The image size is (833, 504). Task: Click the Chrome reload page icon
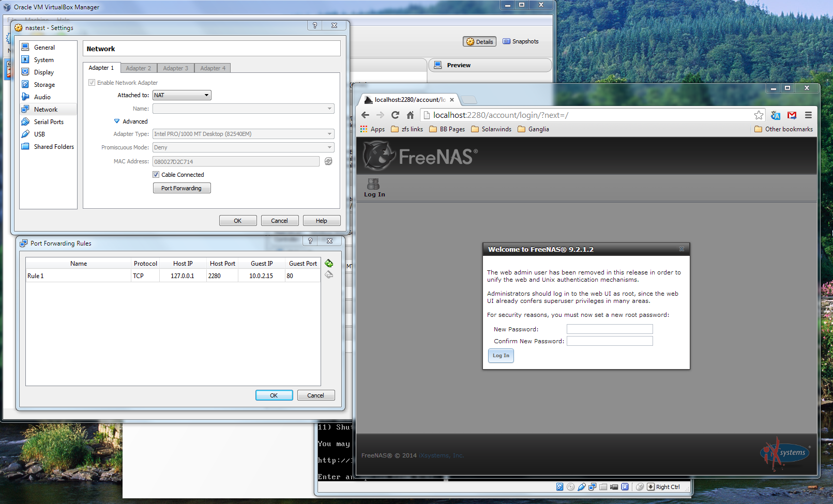click(395, 115)
